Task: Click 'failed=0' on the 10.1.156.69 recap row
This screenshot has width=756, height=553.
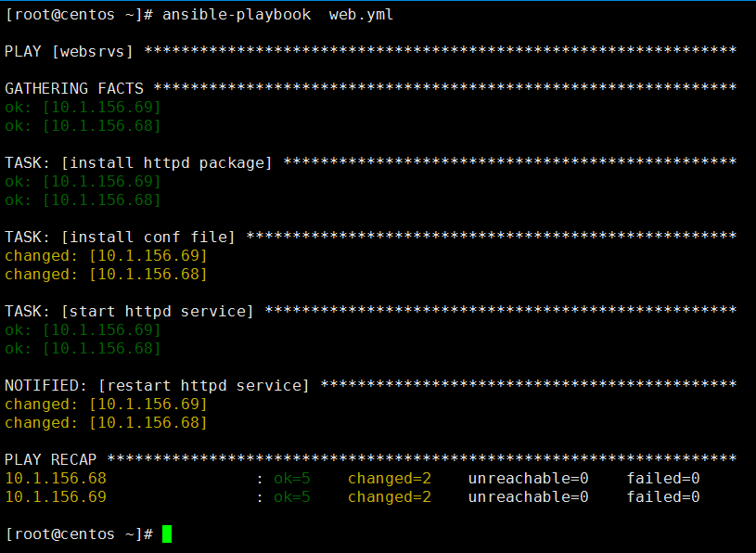Action: tap(663, 497)
